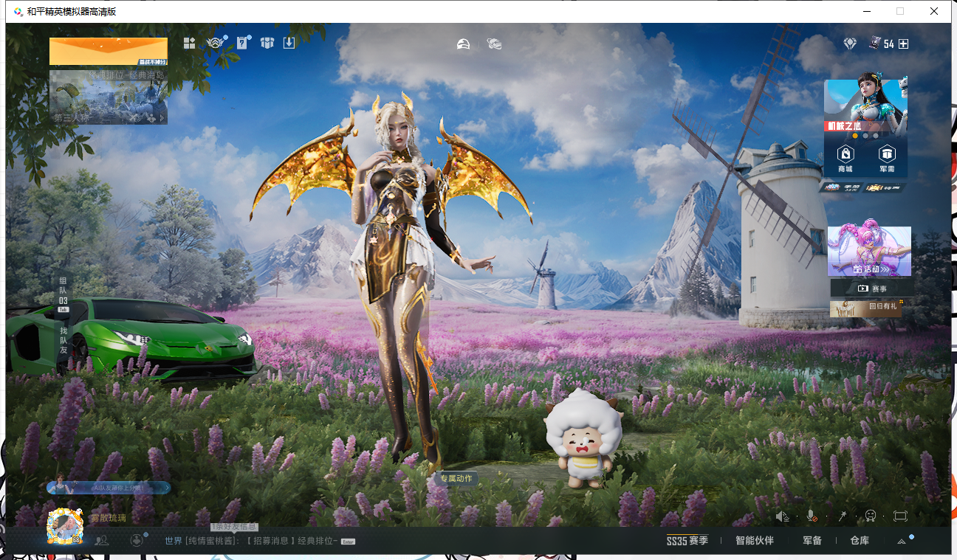The width and height of the screenshot is (957, 560).
Task: Open the SS35 赛季 tab
Action: [x=687, y=541]
